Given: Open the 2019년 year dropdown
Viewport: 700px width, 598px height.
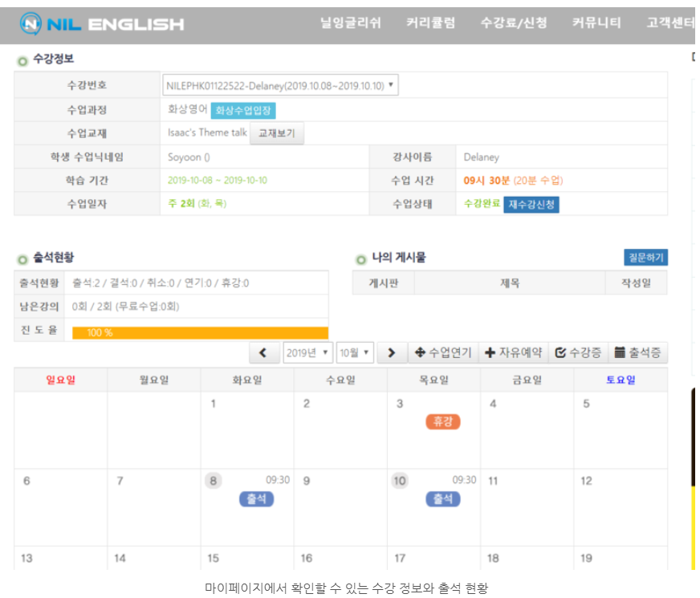Looking at the screenshot, I should click(307, 353).
